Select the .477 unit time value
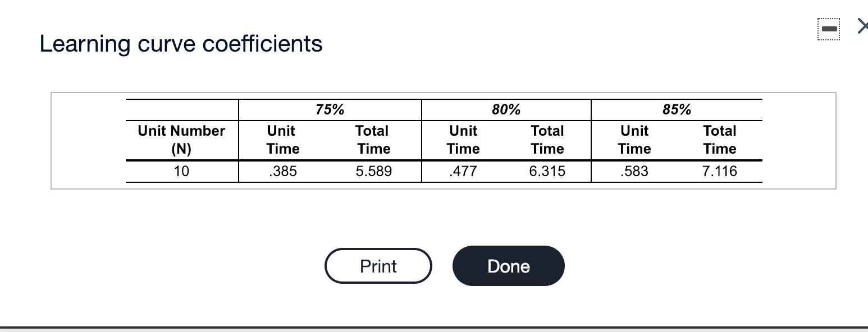 (463, 171)
